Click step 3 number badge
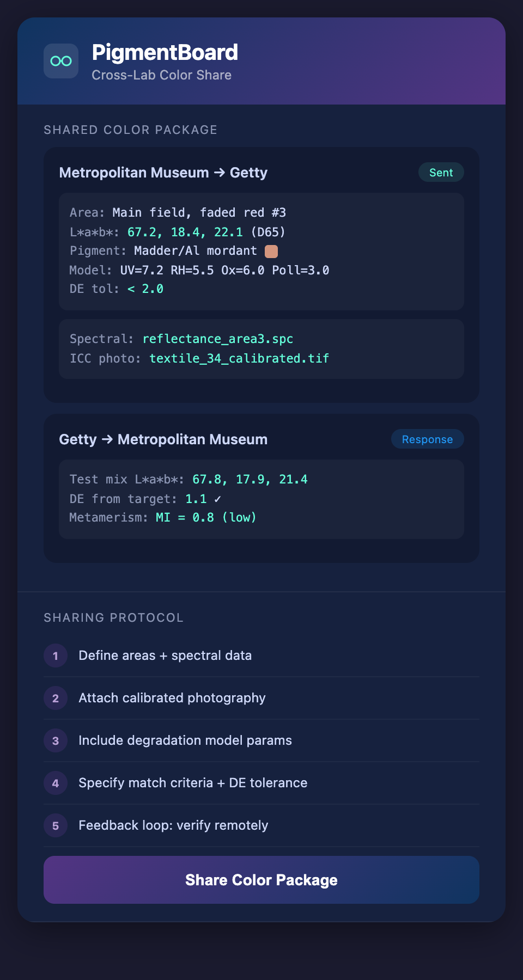Viewport: 523px width, 980px height. [56, 740]
